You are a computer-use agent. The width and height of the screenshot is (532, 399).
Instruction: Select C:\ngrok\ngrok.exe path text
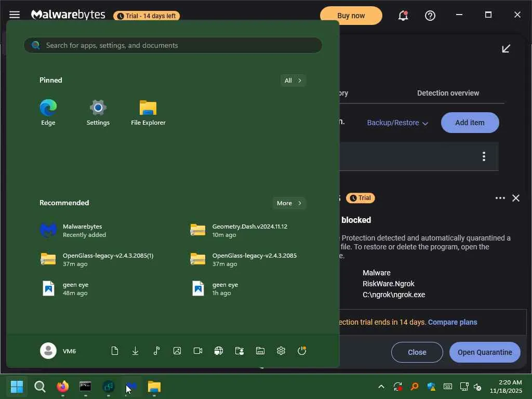[394, 295]
